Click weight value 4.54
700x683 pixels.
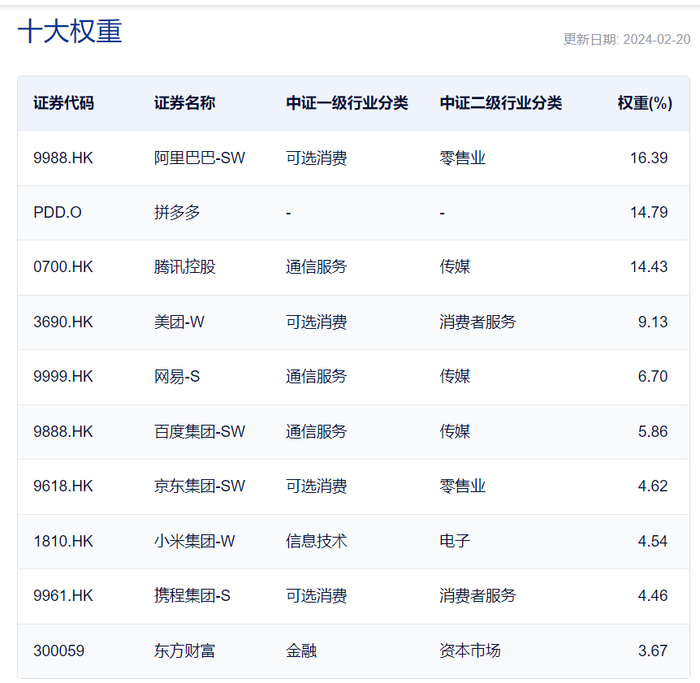(x=653, y=541)
